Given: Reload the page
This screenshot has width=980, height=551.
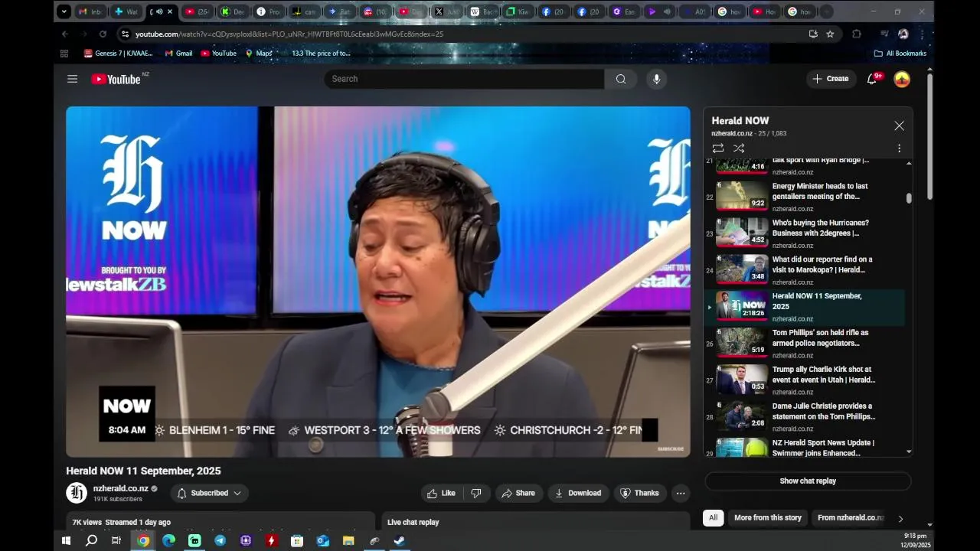Looking at the screenshot, I should point(103,34).
